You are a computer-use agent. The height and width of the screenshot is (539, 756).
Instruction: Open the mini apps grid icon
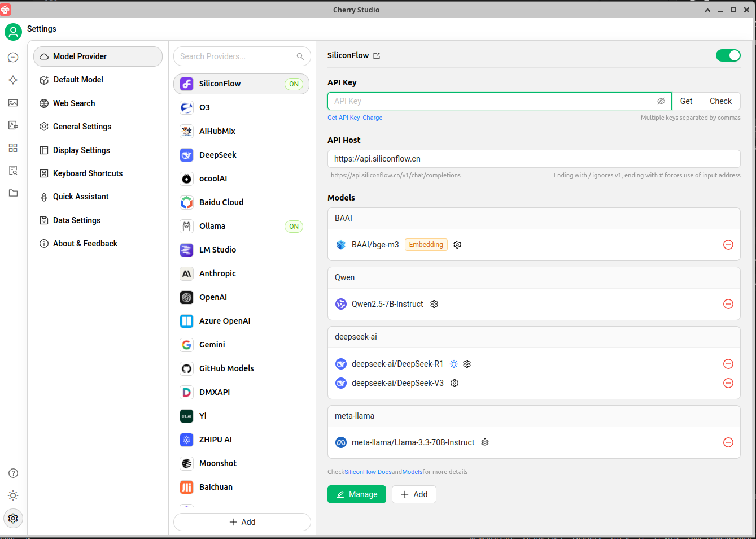pos(13,148)
